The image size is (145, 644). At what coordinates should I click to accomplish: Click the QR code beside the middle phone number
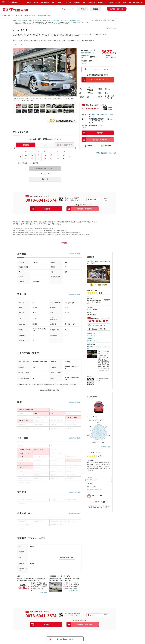click(x=61, y=199)
